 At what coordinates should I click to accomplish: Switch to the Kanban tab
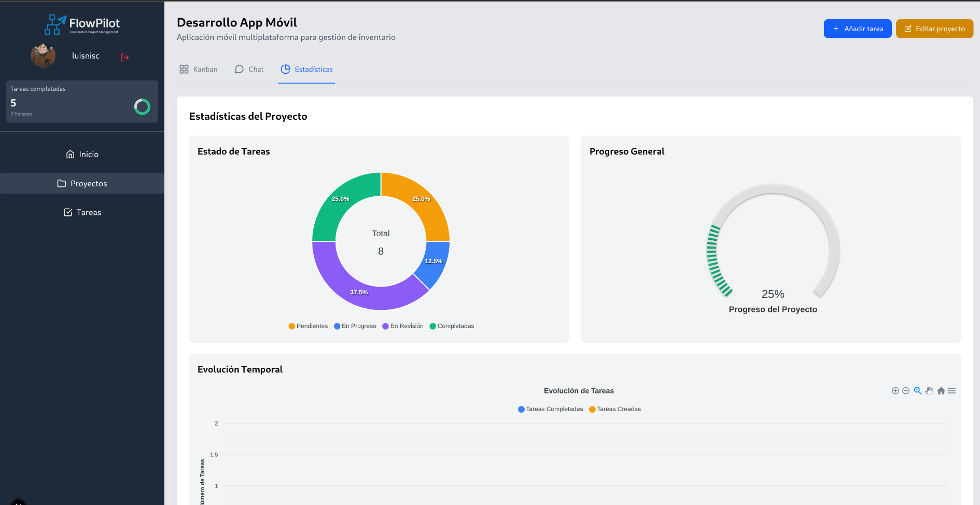(x=199, y=70)
